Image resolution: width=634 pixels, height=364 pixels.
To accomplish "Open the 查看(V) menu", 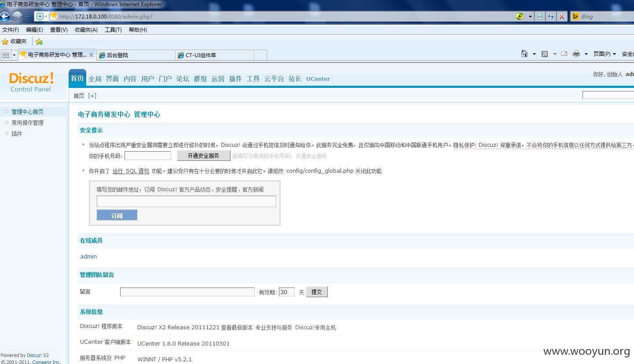I will 59,30.
